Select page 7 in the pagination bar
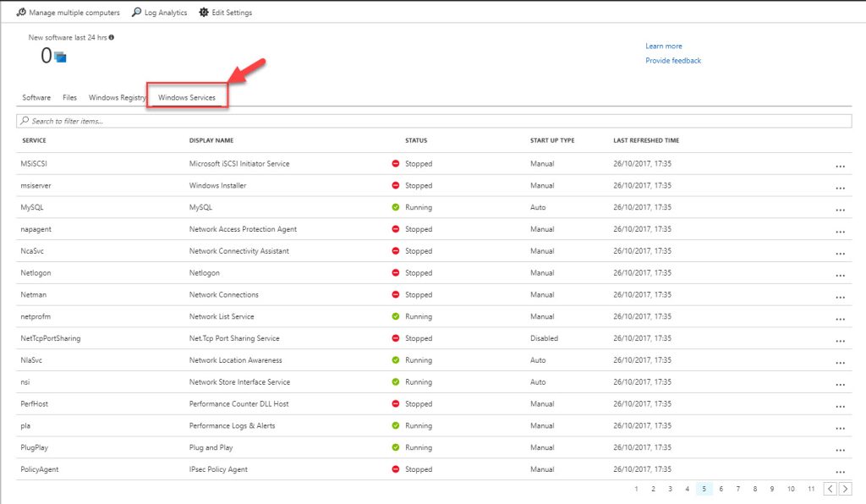This screenshot has width=866, height=504. point(737,489)
